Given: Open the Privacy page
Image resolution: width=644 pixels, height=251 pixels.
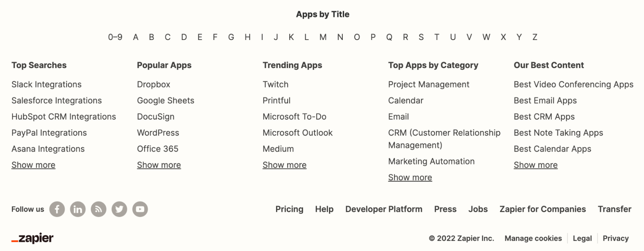Looking at the screenshot, I should [x=616, y=238].
